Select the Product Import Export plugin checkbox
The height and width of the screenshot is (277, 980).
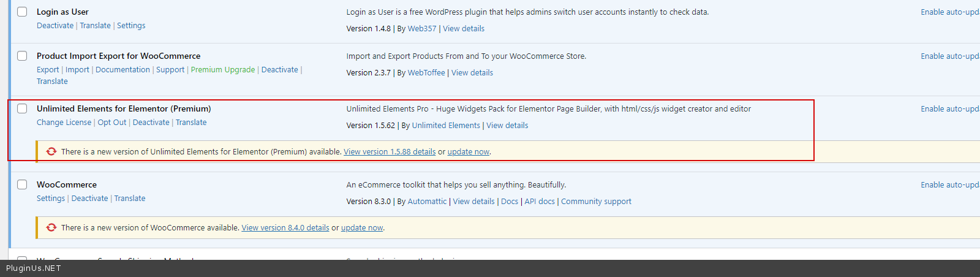click(22, 56)
